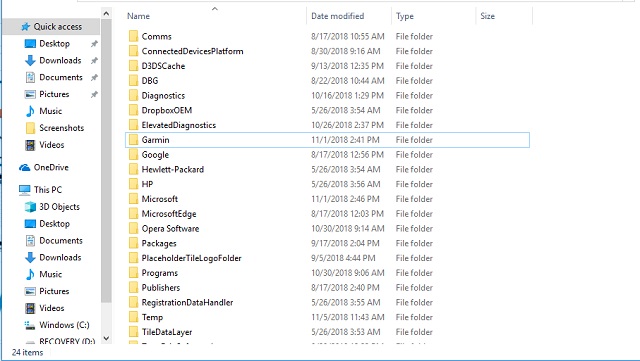Select the D3DSCache folder name

point(163,66)
